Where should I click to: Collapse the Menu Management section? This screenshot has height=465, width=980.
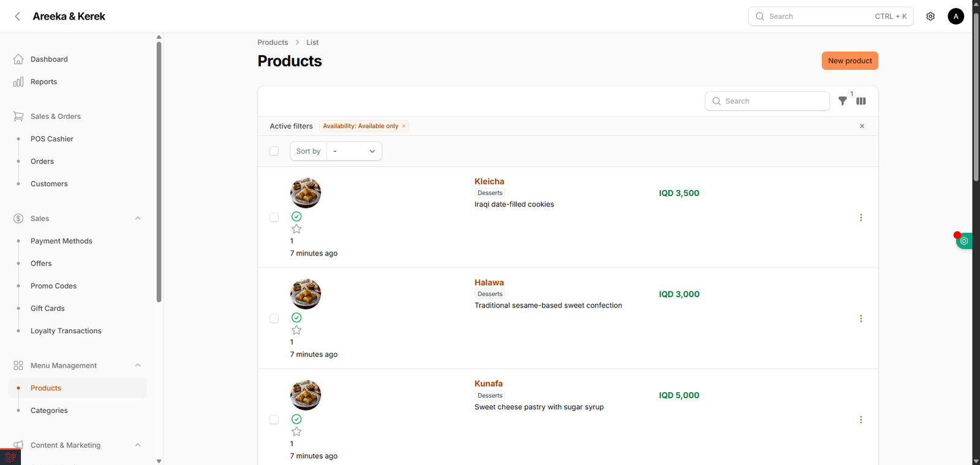137,365
